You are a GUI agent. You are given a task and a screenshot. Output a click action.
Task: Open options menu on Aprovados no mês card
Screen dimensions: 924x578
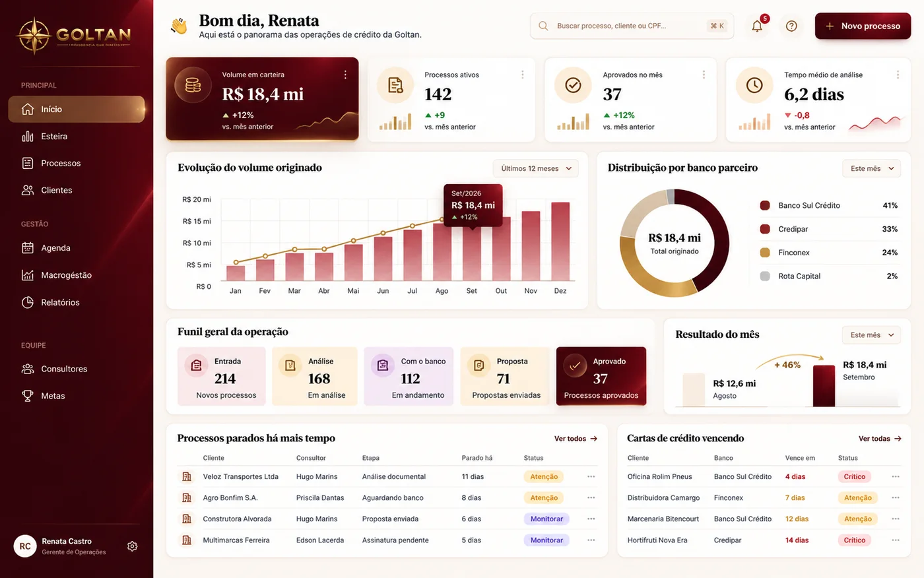click(704, 75)
